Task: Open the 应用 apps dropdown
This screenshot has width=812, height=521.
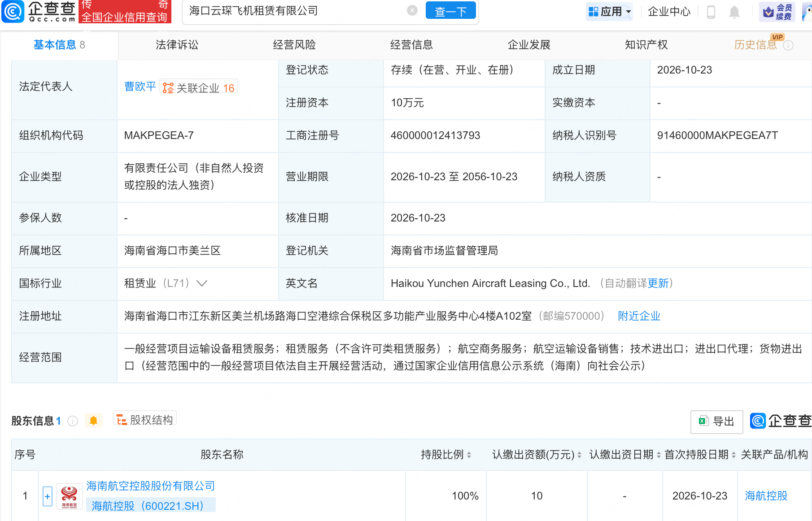Action: 610,12
